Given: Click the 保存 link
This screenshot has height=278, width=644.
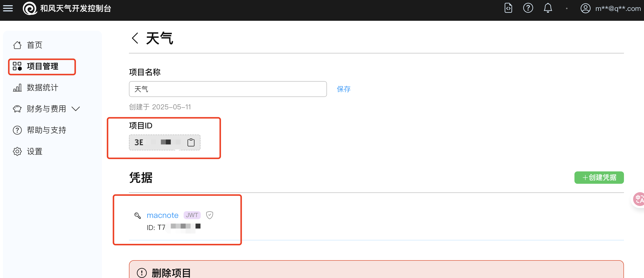Looking at the screenshot, I should tap(344, 89).
